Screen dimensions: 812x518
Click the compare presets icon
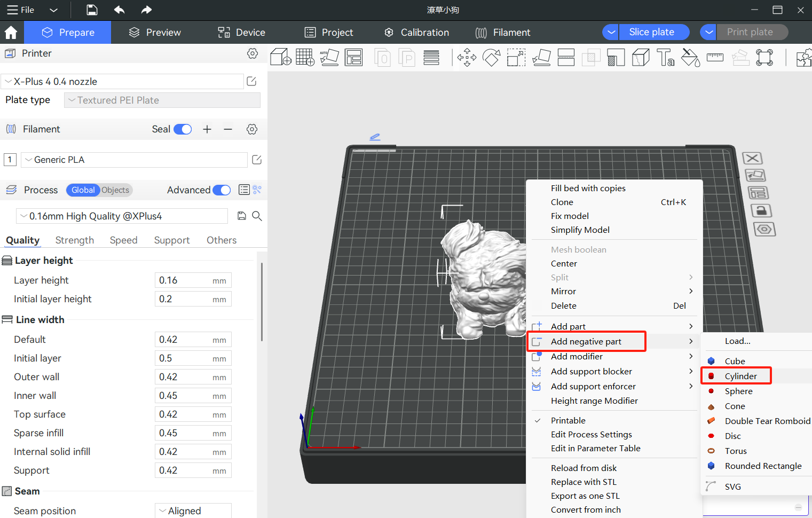click(257, 190)
